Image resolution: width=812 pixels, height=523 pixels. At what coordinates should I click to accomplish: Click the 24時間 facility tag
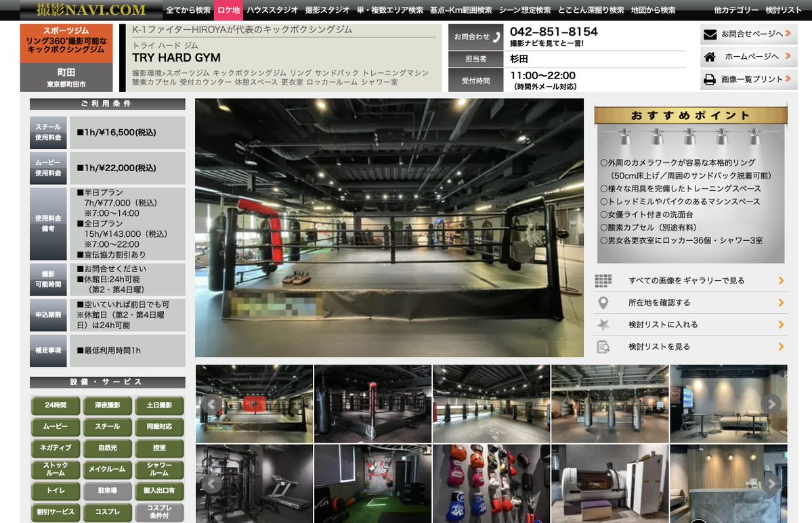(56, 405)
